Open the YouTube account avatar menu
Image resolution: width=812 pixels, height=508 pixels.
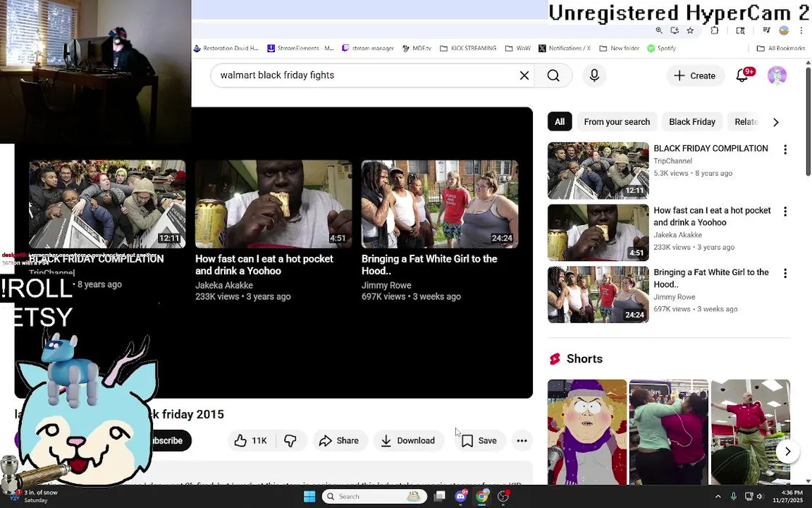(777, 75)
